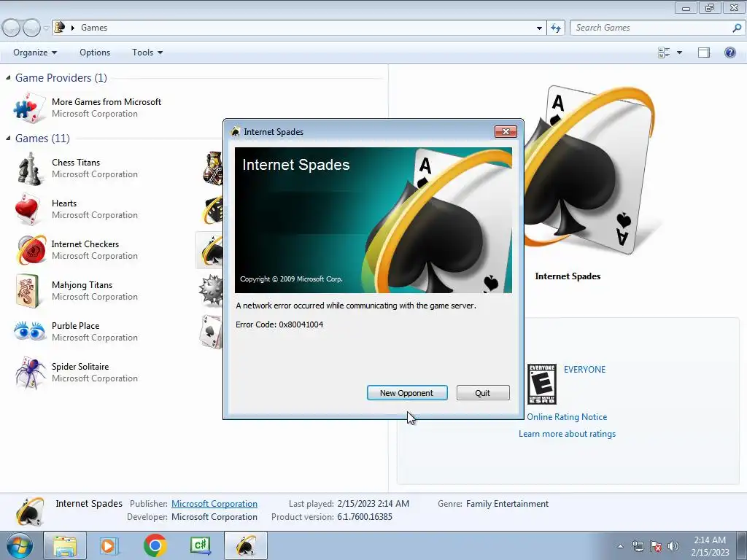Viewport: 747px width, 560px height.
Task: Click the taskbar clock 2:14 AM
Action: point(710,540)
